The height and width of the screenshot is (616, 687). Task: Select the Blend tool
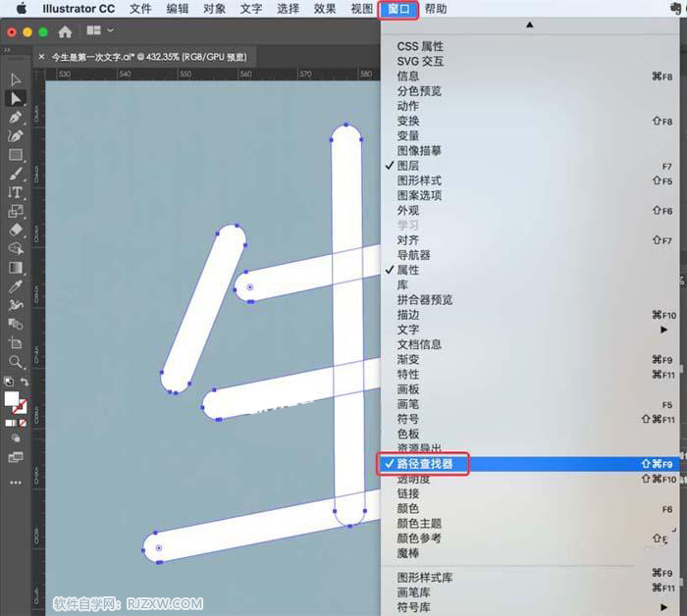click(x=16, y=324)
